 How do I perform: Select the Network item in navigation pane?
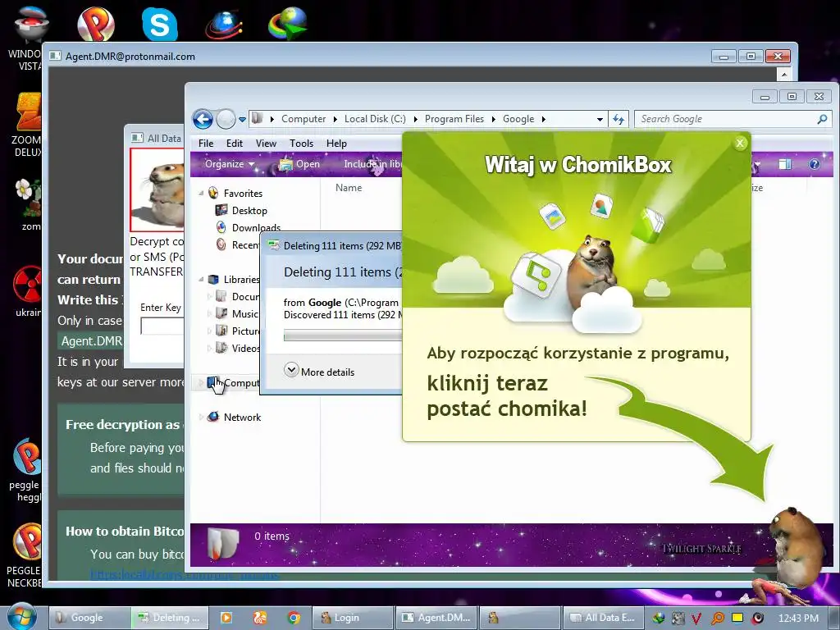coord(242,417)
